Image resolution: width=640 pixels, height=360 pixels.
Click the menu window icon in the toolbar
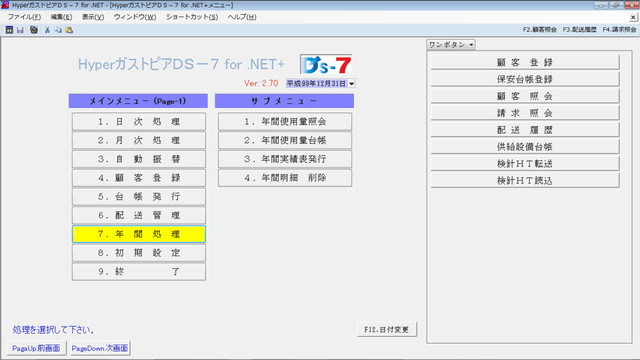tap(9, 30)
